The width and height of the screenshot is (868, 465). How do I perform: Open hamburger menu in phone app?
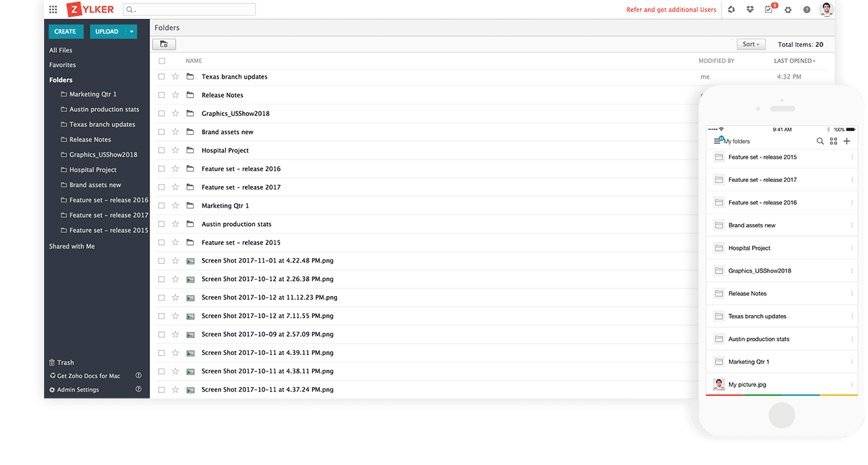718,141
